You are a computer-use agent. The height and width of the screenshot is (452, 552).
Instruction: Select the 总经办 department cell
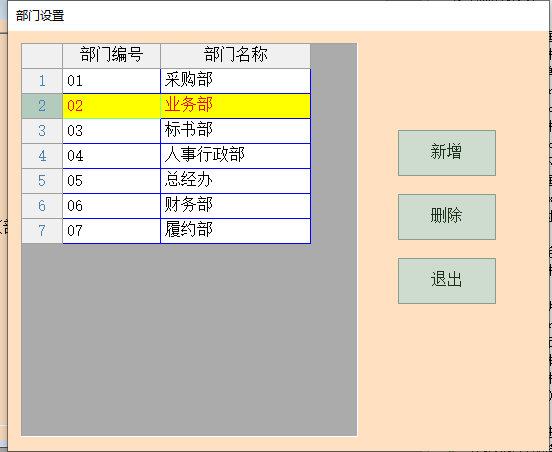[x=236, y=181]
